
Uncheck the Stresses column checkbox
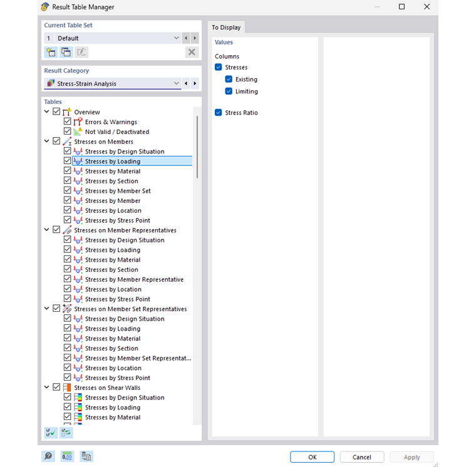[x=218, y=67]
